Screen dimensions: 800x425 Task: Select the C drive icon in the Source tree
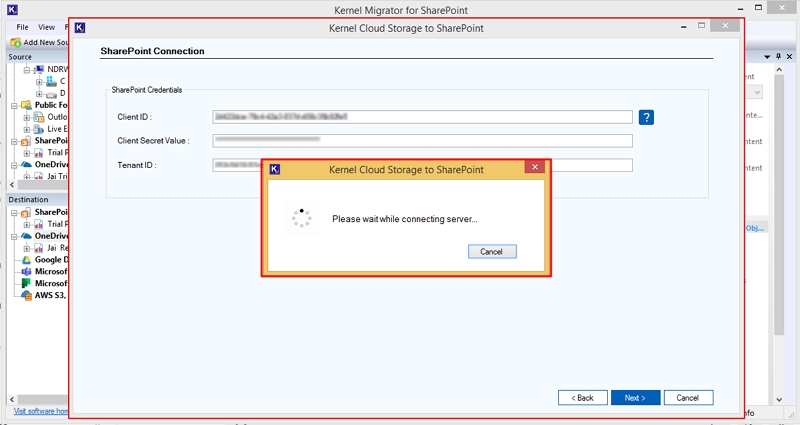pyautogui.click(x=51, y=81)
